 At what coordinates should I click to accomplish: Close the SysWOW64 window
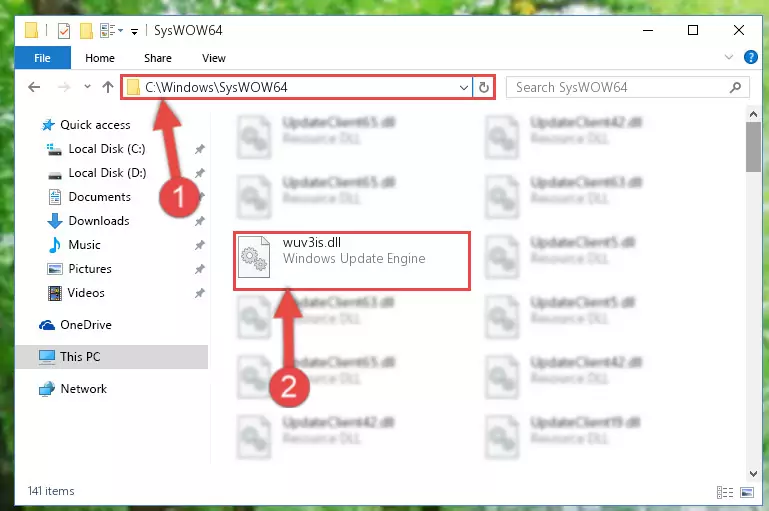(739, 30)
